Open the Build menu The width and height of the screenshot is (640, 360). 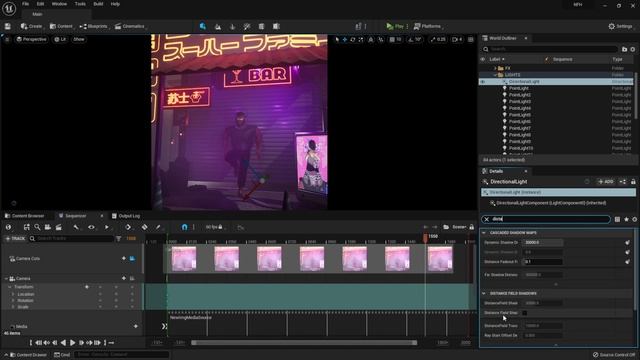point(98,4)
